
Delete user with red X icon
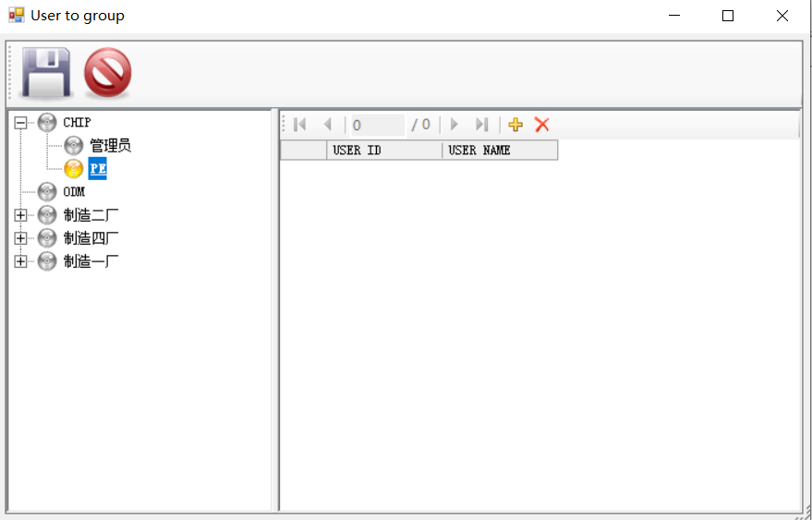point(542,125)
